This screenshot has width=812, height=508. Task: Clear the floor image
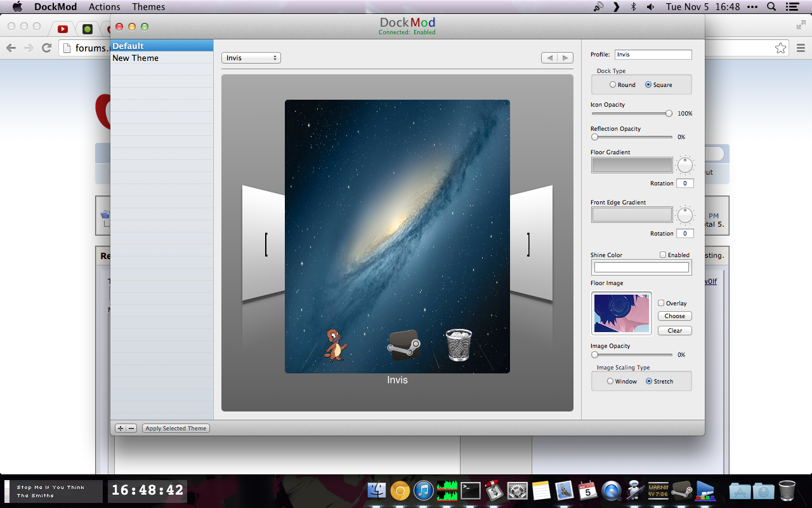point(674,330)
